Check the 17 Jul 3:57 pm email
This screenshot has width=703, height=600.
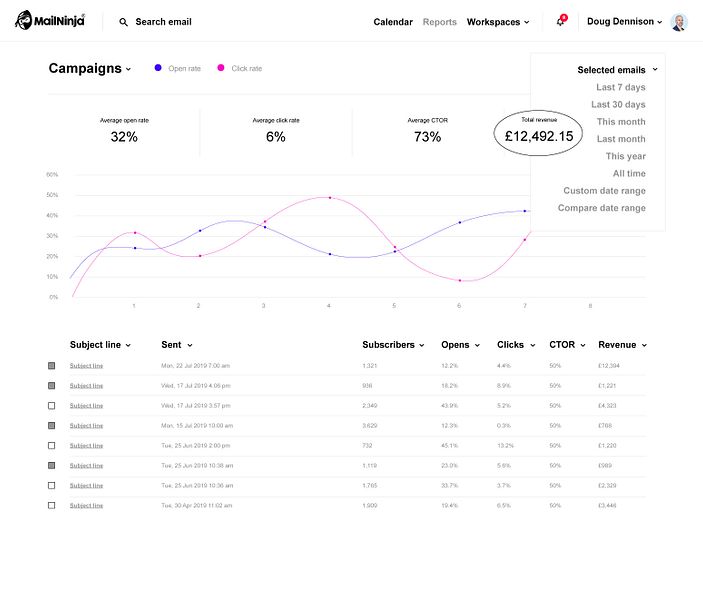coord(52,405)
